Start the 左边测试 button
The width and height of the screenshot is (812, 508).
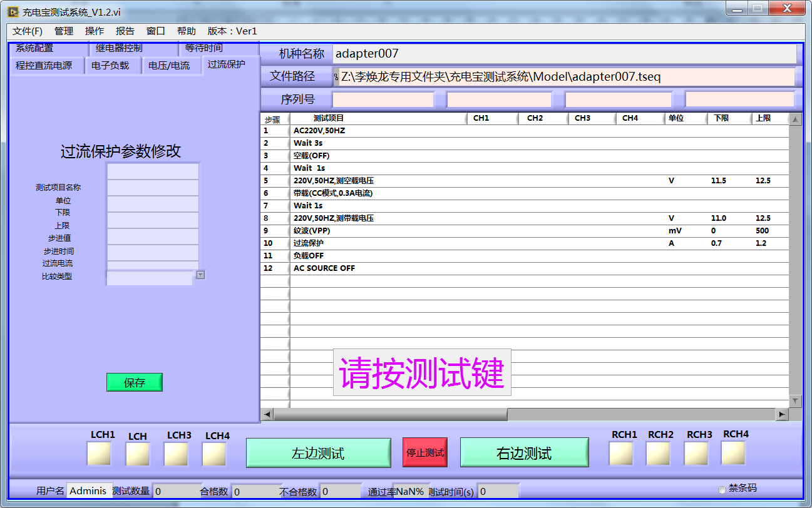[319, 452]
